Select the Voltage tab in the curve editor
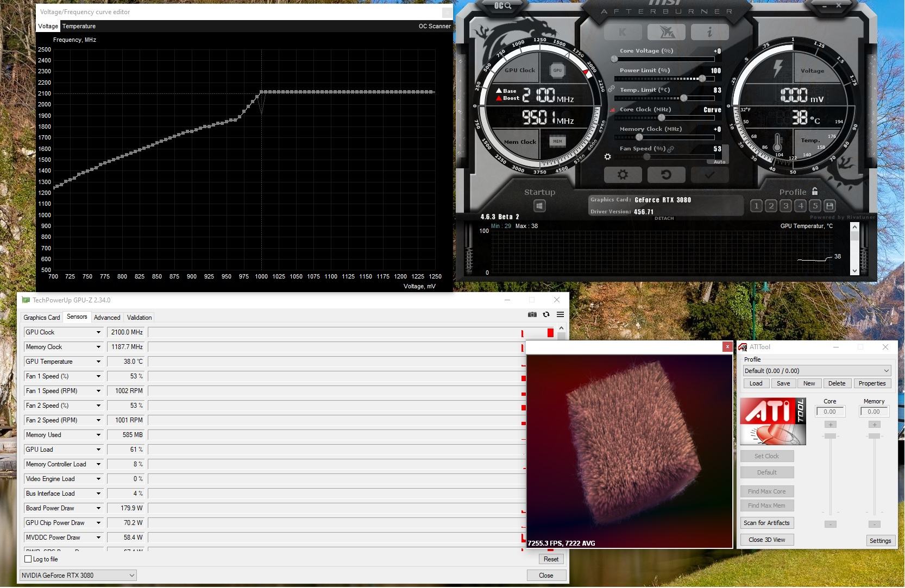 click(x=48, y=26)
